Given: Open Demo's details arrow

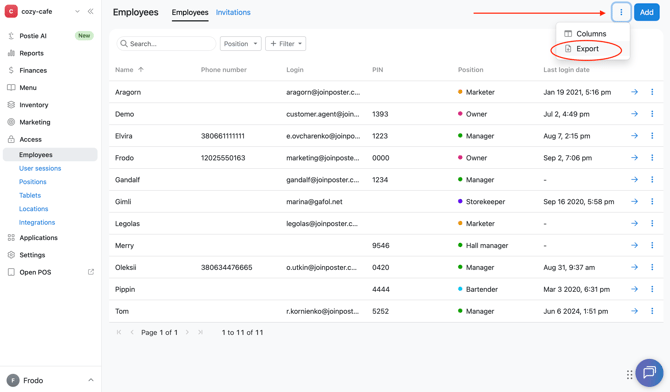Looking at the screenshot, I should click(x=635, y=114).
